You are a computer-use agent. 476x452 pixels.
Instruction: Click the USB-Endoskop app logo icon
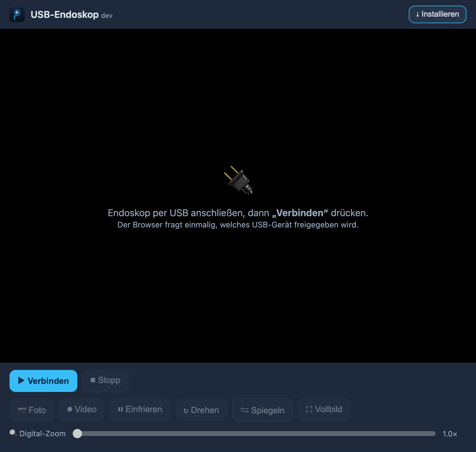[x=17, y=14]
